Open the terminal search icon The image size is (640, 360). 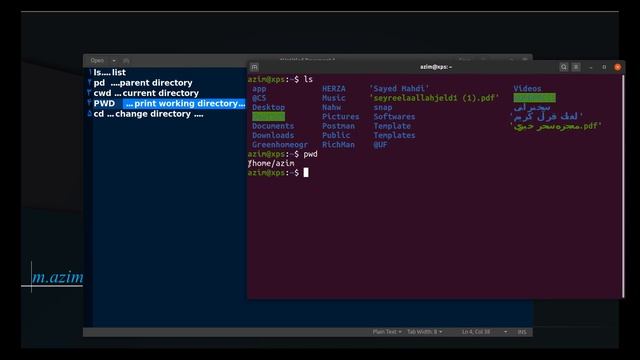click(564, 67)
